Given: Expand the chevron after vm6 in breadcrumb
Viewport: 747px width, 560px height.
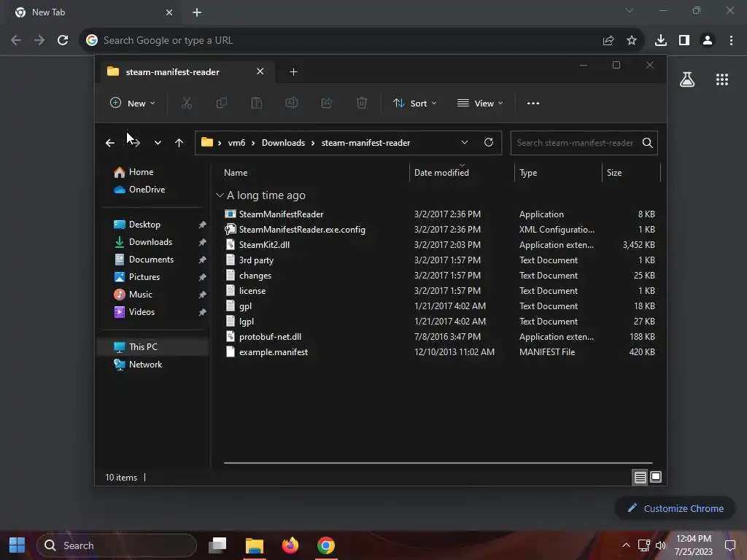Looking at the screenshot, I should pos(253,143).
